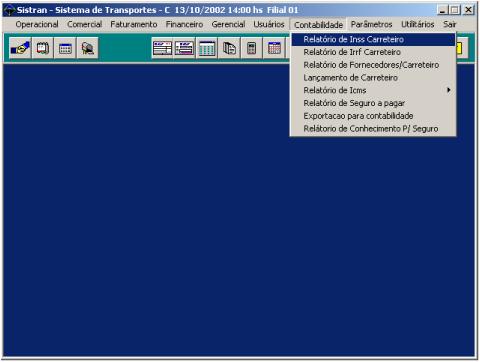480x362 pixels.
Task: Select Relatório de Inss Carreteiro
Action: click(373, 39)
